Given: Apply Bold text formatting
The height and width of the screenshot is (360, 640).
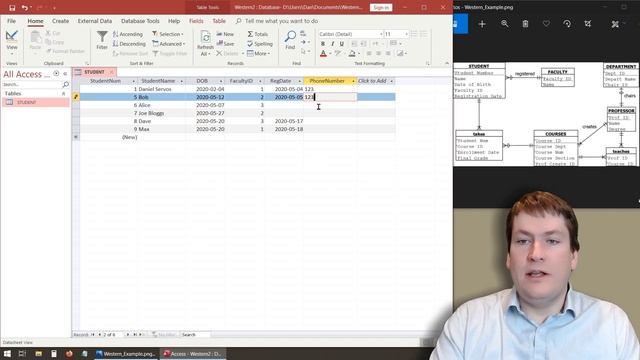Looking at the screenshot, I should 323,44.
